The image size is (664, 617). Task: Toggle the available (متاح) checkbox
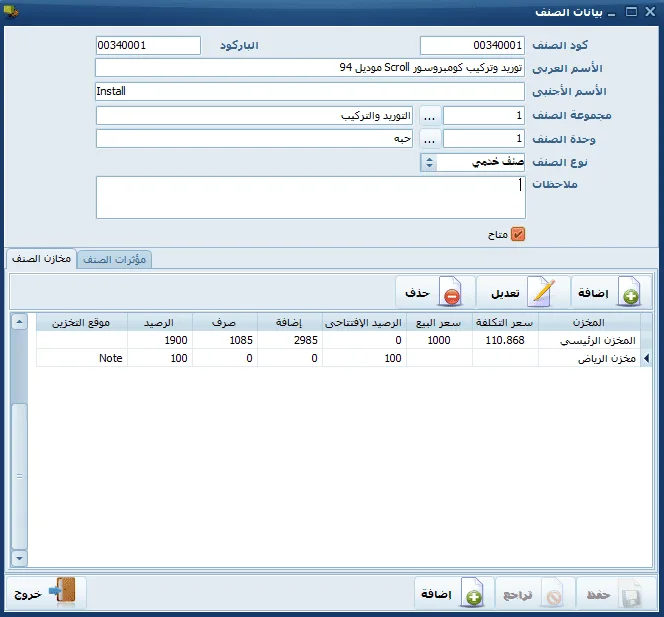click(x=517, y=234)
